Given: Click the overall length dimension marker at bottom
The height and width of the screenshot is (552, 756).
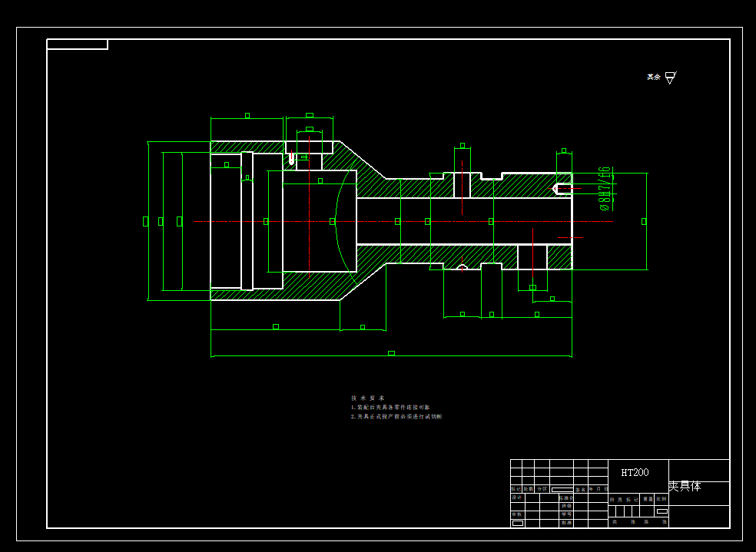Looking at the screenshot, I should [392, 353].
